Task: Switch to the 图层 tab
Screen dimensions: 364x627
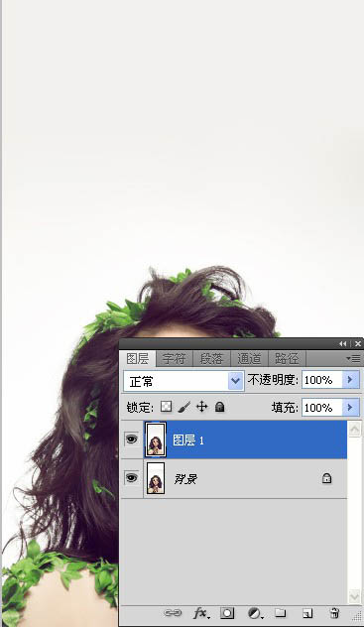Action: pyautogui.click(x=138, y=359)
